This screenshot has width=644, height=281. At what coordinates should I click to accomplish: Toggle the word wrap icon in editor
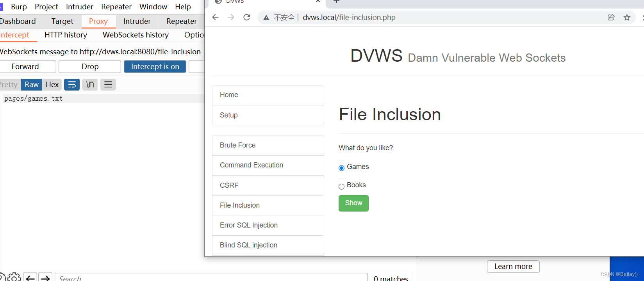[72, 84]
